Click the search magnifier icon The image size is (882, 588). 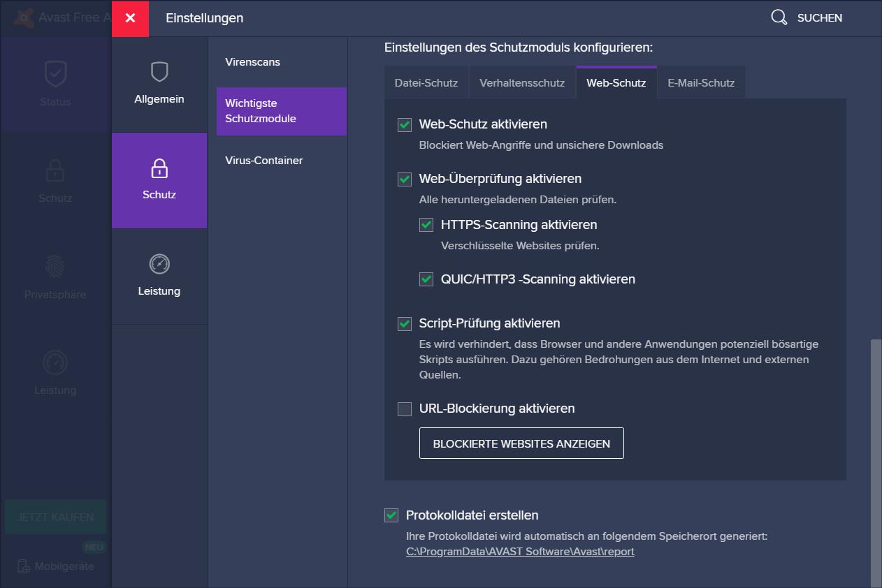click(779, 17)
